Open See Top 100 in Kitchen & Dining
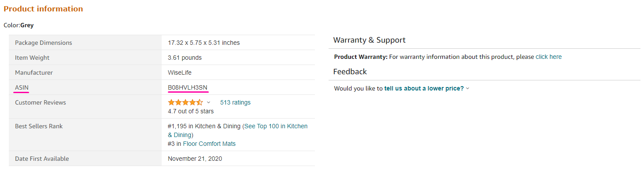The width and height of the screenshot is (644, 170). pos(238,130)
